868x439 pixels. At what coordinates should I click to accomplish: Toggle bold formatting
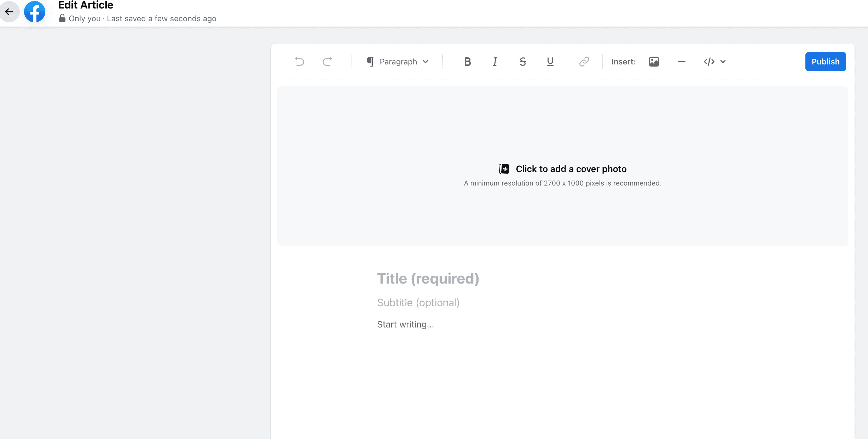pyautogui.click(x=467, y=62)
